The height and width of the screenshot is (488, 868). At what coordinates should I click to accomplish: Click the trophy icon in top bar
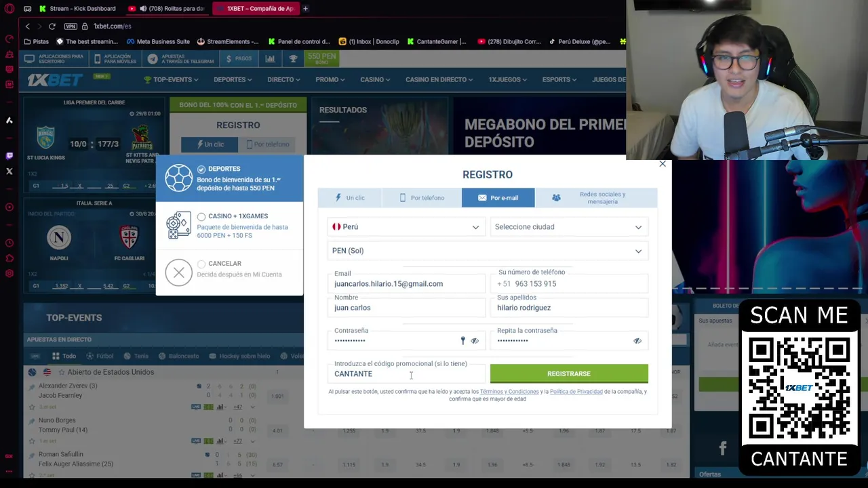coord(293,59)
